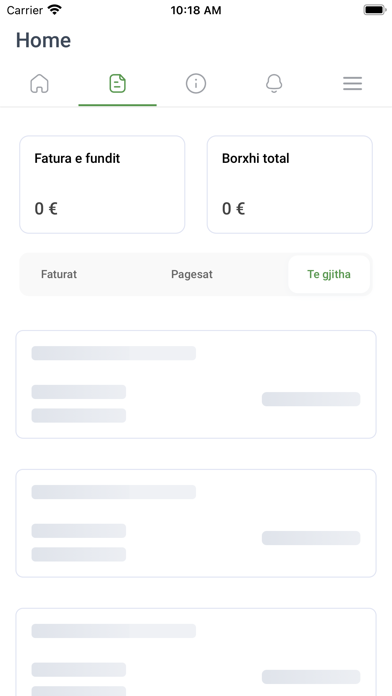Tap the Wi-Fi status icon
The height and width of the screenshot is (696, 392).
tap(55, 10)
